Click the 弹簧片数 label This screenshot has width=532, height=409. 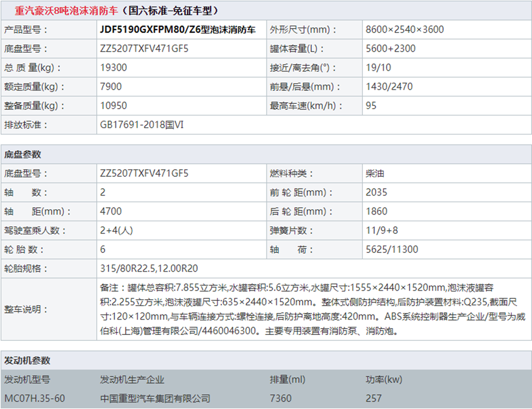click(x=291, y=231)
